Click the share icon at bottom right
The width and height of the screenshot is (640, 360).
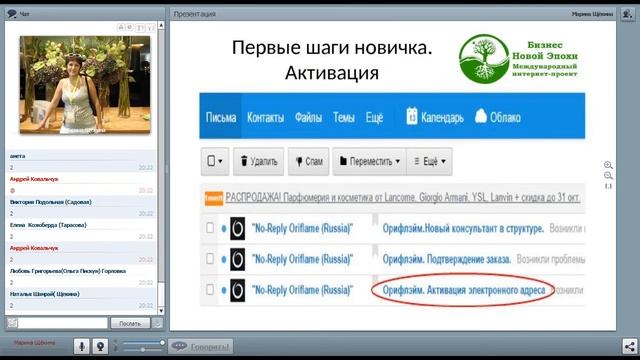(629, 346)
